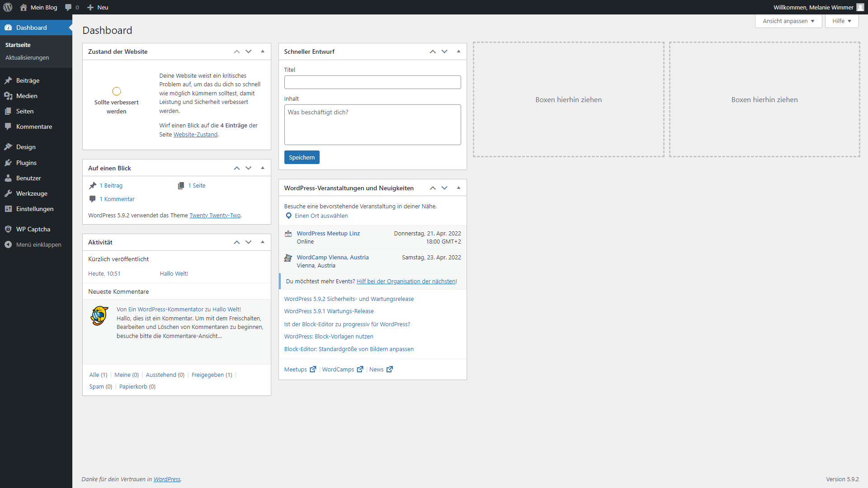Open the WordPress footer link
Viewport: 868px width, 488px height.
(167, 479)
